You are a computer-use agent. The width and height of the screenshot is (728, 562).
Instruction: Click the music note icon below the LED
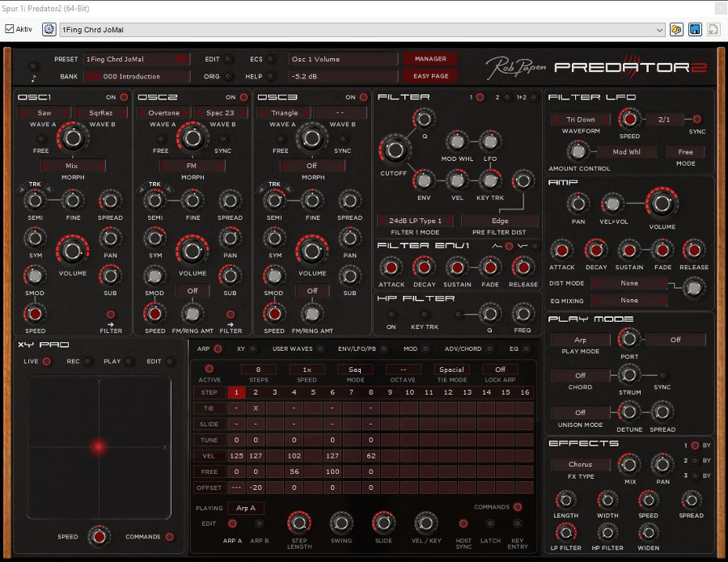click(33, 78)
